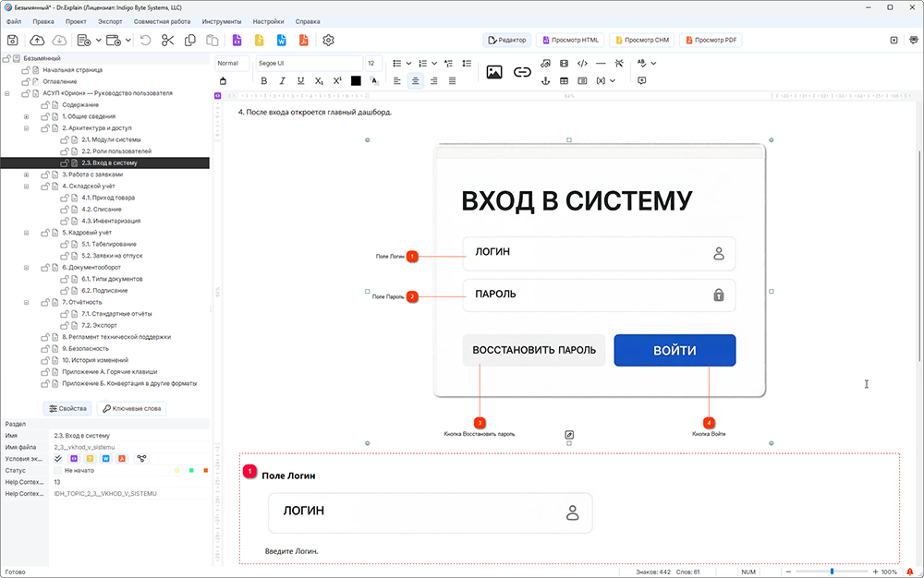Screen dimensions: 924x578
Task: Edit the annotated screenshot via pencil icon
Action: [x=569, y=434]
